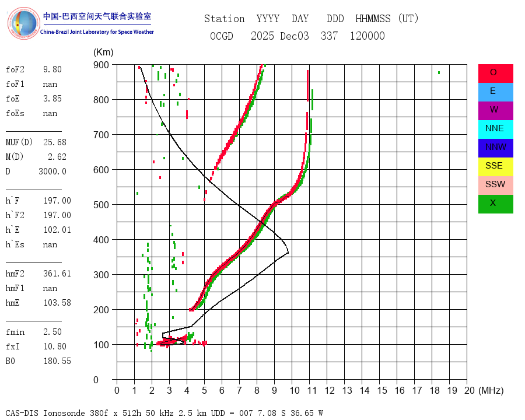Click the D value 3000.0
This screenshot has width=525, height=420.
point(52,171)
